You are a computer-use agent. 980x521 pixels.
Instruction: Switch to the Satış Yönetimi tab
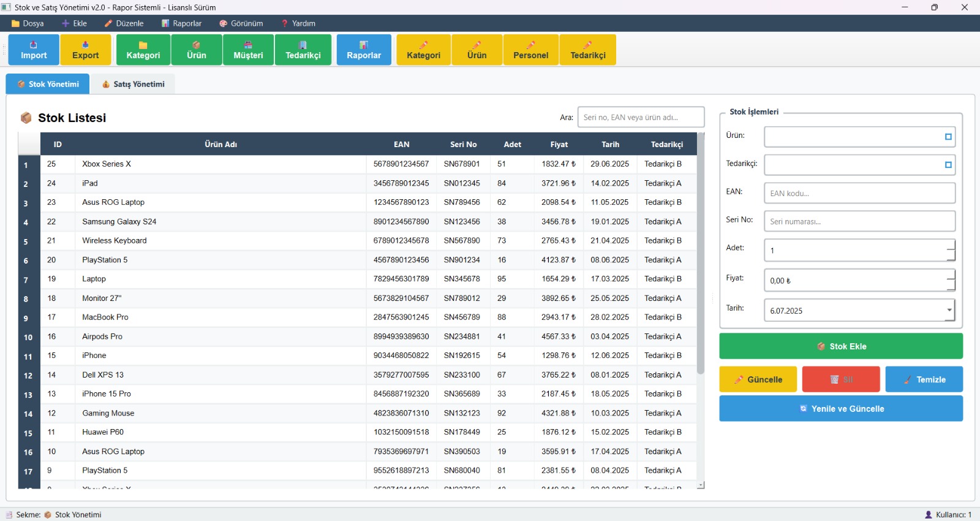133,84
